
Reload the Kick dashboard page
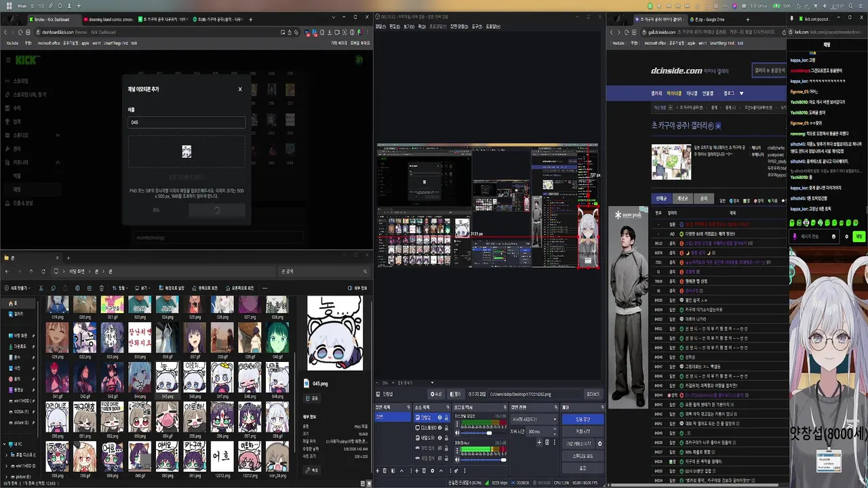[20, 32]
